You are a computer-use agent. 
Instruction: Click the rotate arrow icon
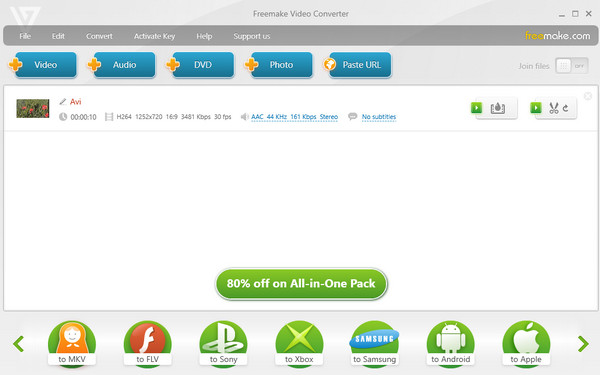coord(566,109)
